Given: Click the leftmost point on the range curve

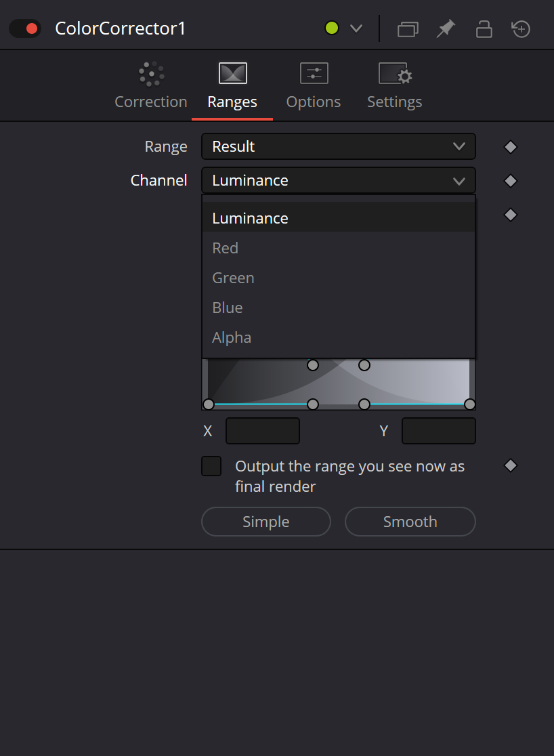Looking at the screenshot, I should [209, 404].
